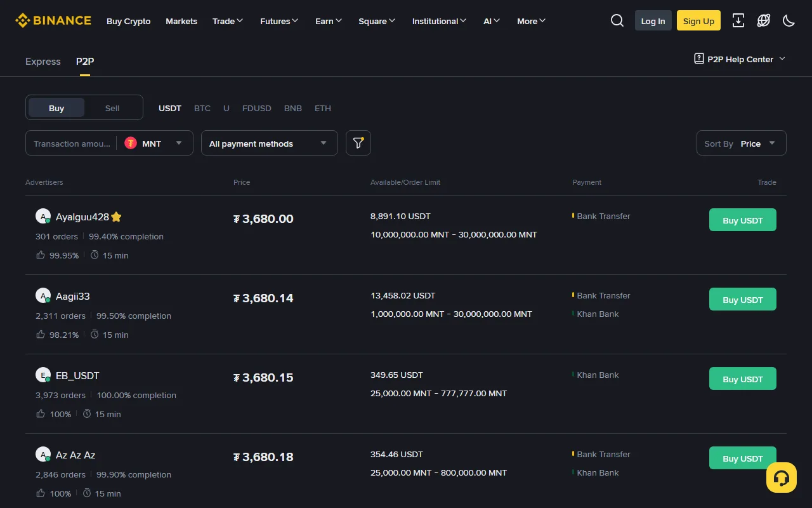Focus the Transaction amount input field
Image resolution: width=812 pixels, height=508 pixels.
pos(72,143)
